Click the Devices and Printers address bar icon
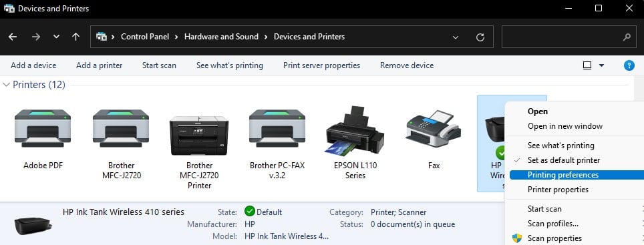Viewport: 644px width, 245px height. coord(101,37)
